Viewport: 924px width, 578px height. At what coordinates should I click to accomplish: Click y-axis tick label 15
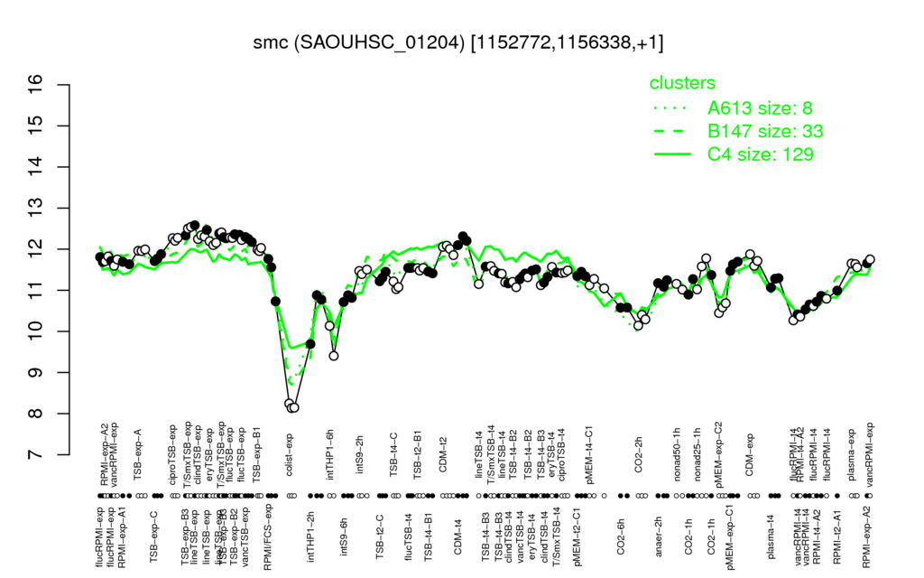click(x=35, y=126)
